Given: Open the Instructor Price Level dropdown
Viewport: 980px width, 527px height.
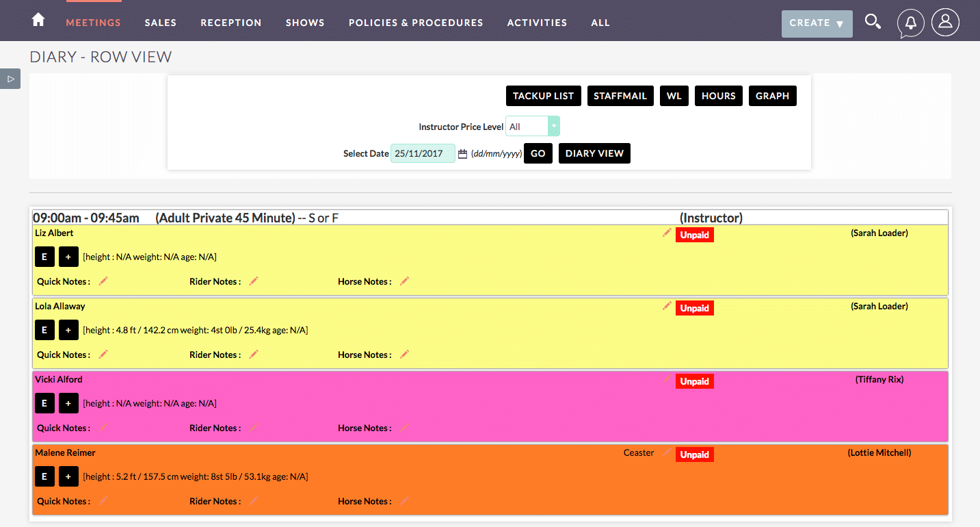Looking at the screenshot, I should click(x=533, y=127).
